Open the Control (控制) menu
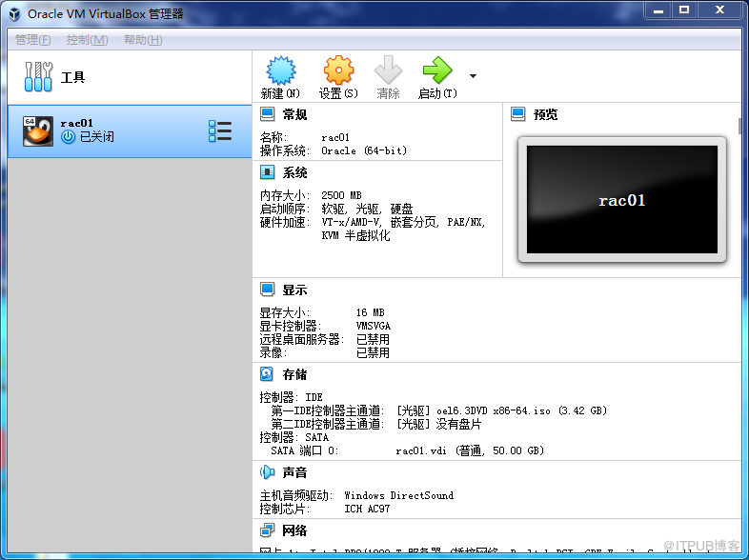Image resolution: width=749 pixels, height=560 pixels. tap(85, 40)
